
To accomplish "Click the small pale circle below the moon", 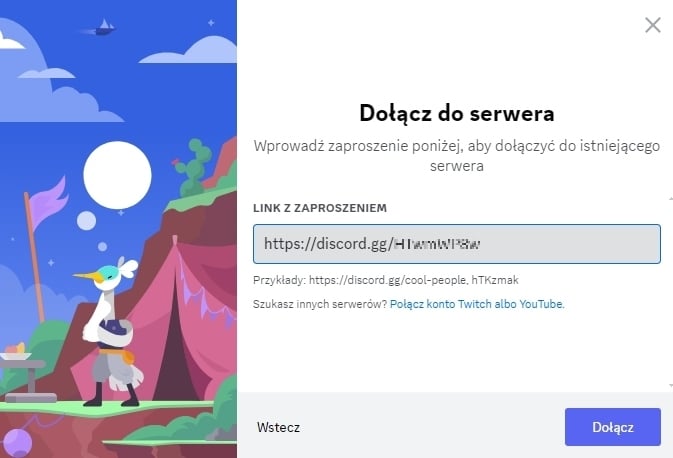I will click(x=86, y=221).
